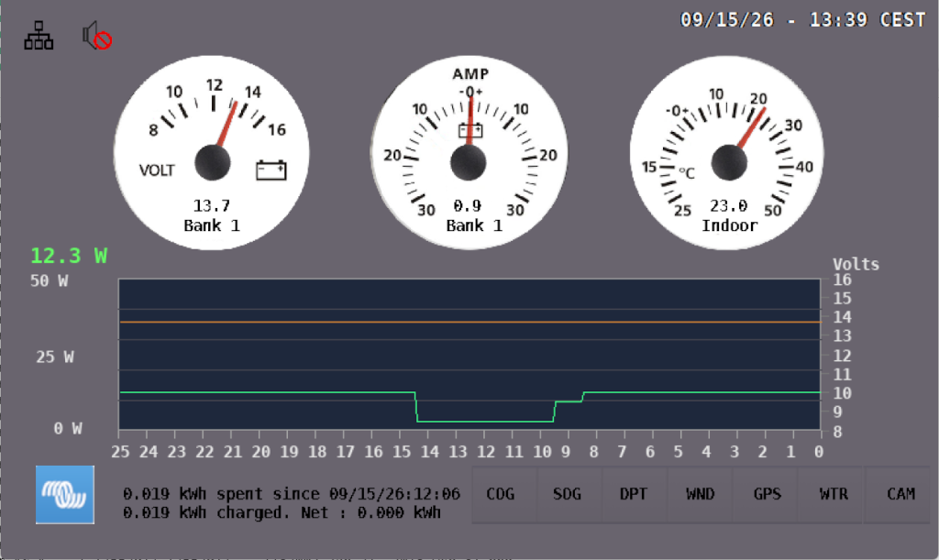The height and width of the screenshot is (560, 939).
Task: Select the AMP Bank 1 gauge
Action: pos(469,152)
